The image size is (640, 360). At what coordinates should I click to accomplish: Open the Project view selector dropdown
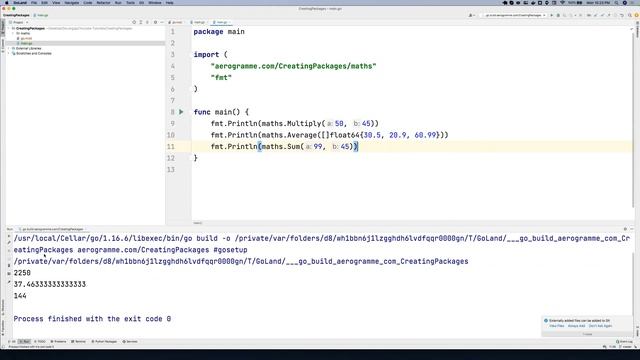click(19, 22)
